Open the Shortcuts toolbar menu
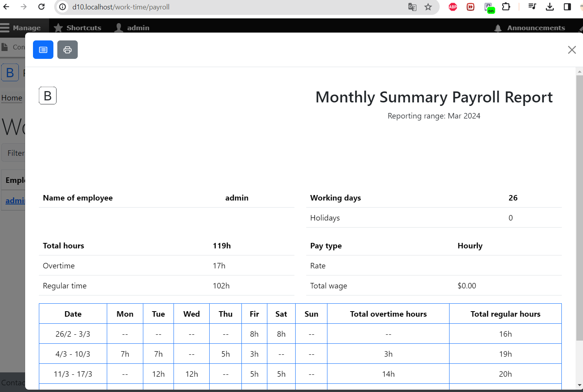 tap(78, 28)
